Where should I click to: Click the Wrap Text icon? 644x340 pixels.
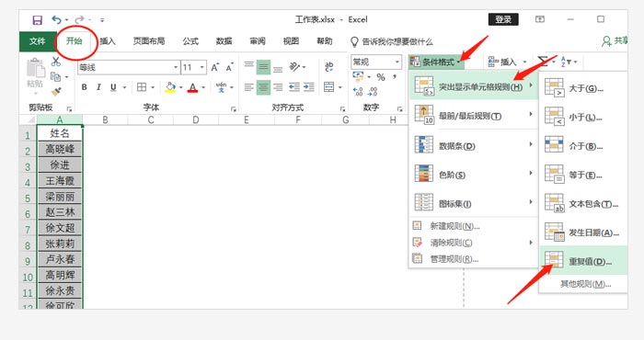click(x=329, y=66)
